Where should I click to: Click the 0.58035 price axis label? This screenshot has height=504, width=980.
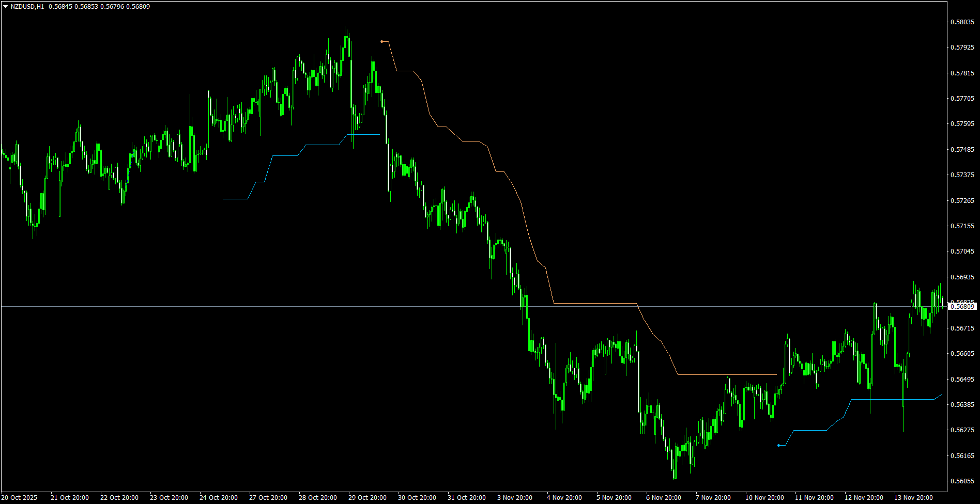click(x=962, y=22)
